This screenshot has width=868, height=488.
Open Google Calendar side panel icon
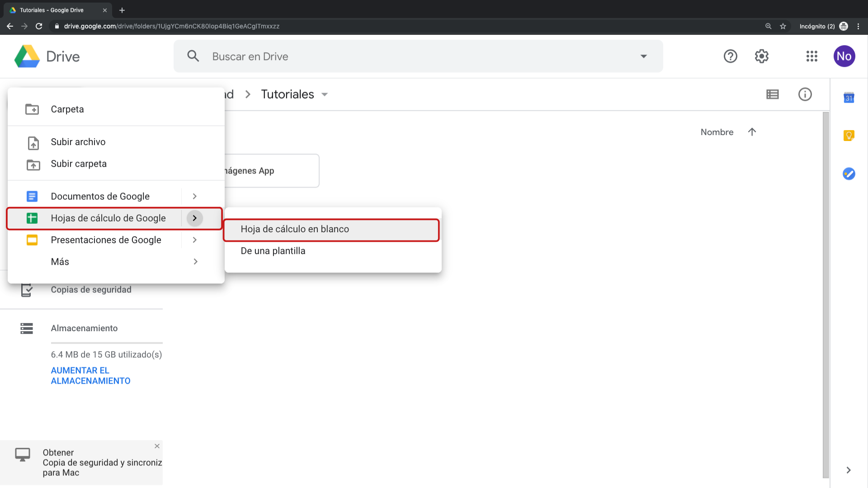[849, 97]
